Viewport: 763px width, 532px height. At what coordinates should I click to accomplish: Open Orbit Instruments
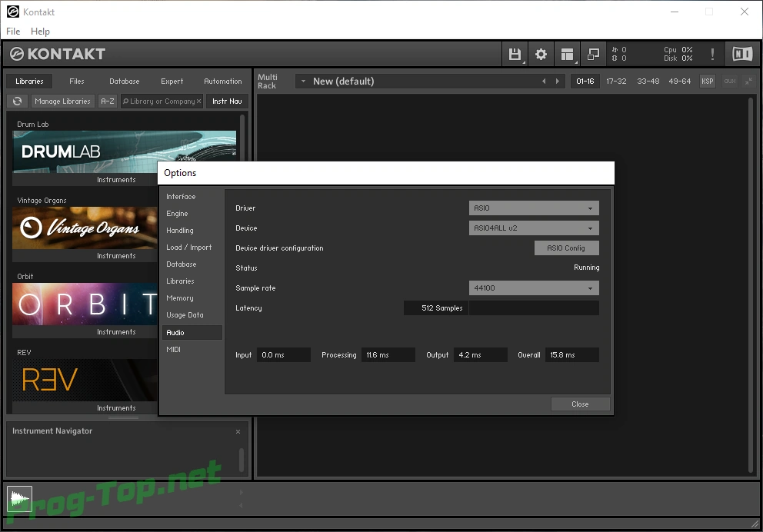click(116, 332)
